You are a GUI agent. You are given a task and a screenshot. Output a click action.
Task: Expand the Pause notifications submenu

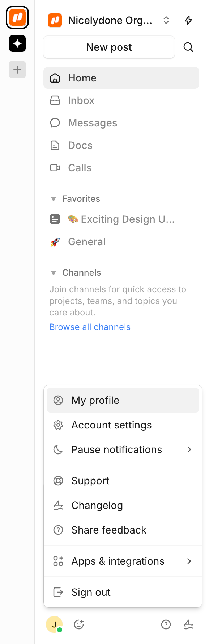pos(189,449)
